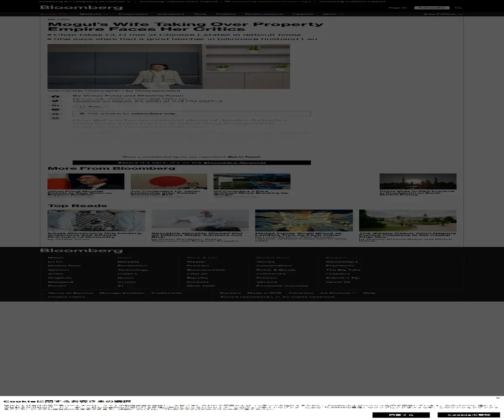504x420 pixels.
Task: Close the cookie banner with the X icon
Action: click(498, 398)
